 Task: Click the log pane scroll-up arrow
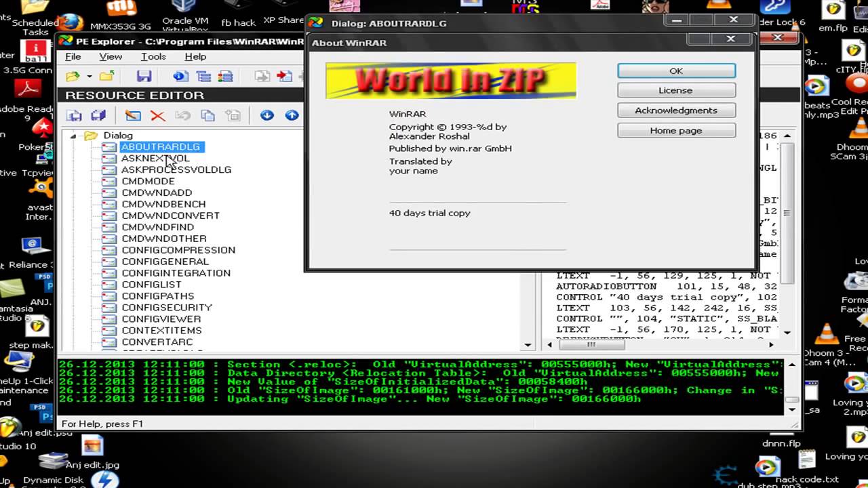click(791, 364)
